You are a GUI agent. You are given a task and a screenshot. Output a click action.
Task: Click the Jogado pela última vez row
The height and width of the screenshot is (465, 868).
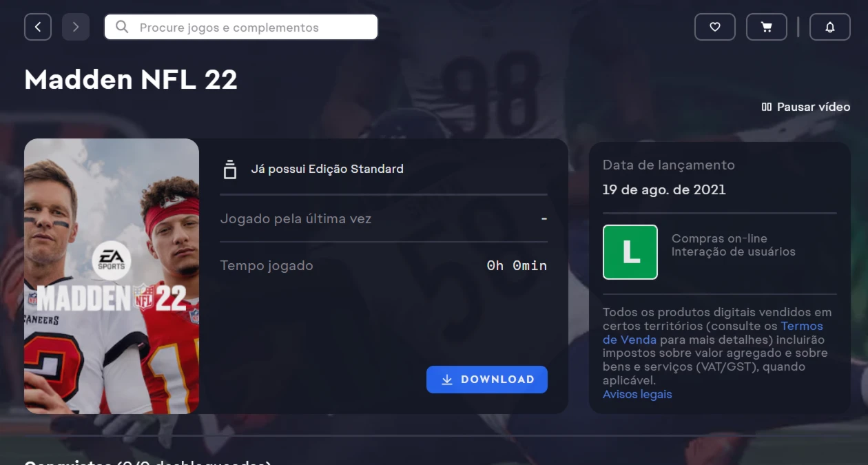pos(384,219)
